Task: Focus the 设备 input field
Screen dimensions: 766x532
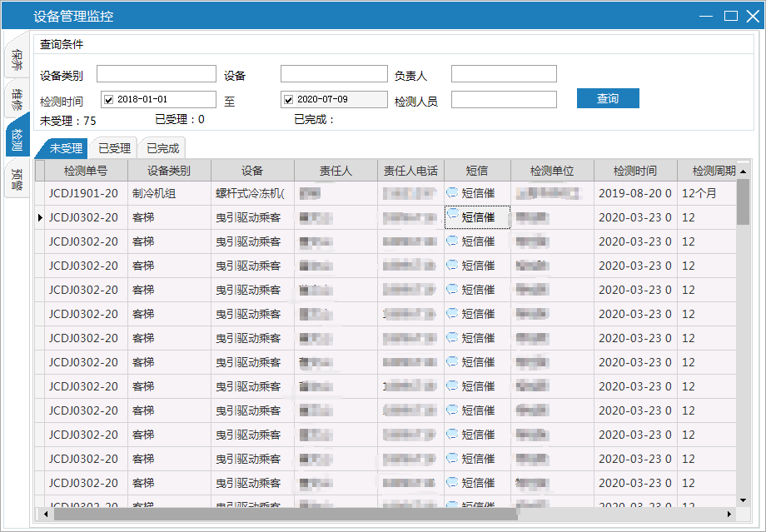Action: 334,74
